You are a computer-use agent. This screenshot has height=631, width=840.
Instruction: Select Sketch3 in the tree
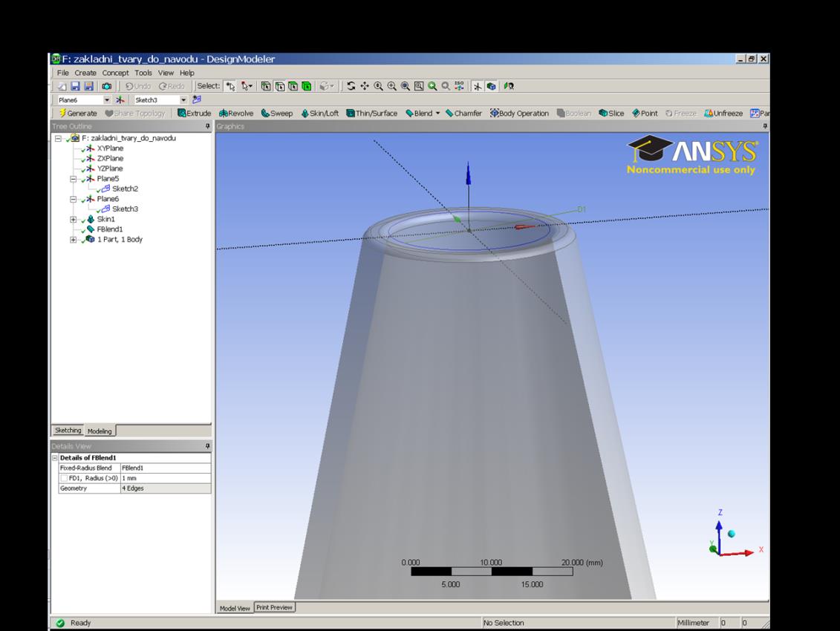pyautogui.click(x=125, y=209)
